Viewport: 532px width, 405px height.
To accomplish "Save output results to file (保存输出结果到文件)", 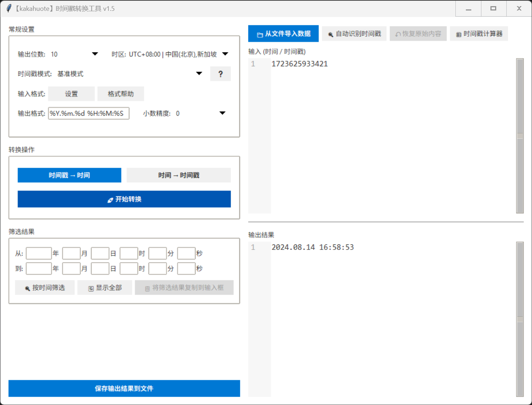I will (124, 388).
